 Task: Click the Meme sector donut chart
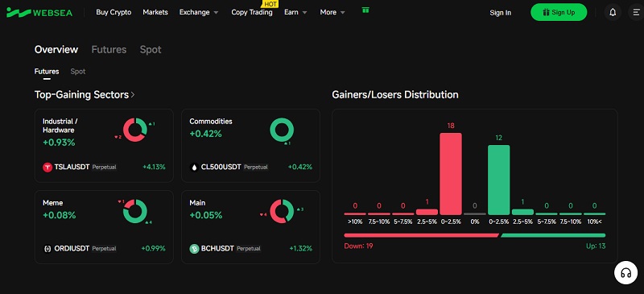click(134, 211)
